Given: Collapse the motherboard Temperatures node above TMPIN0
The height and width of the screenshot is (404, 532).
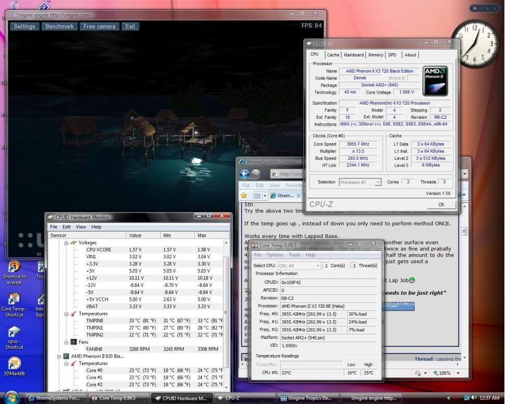Looking at the screenshot, I should click(67, 314).
